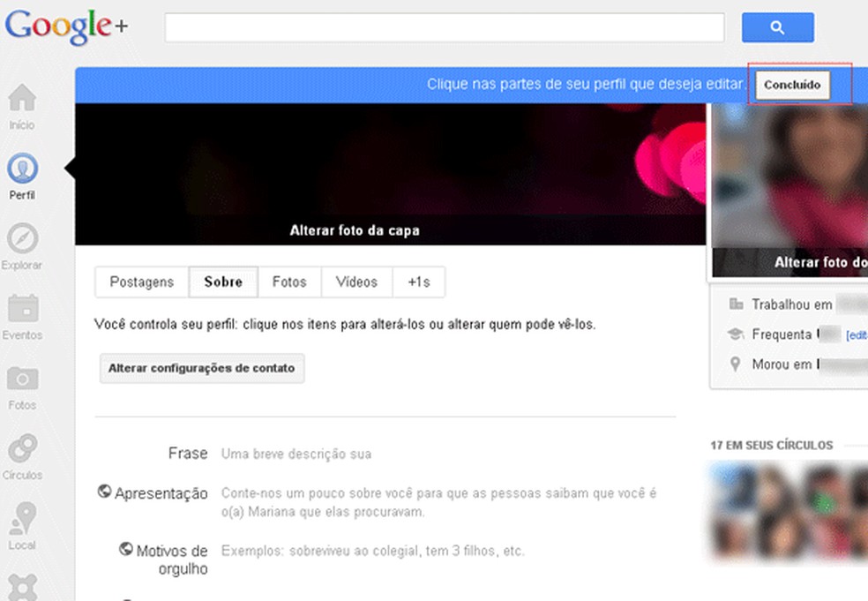Open the Local map pin icon
The image size is (868, 601).
(22, 518)
